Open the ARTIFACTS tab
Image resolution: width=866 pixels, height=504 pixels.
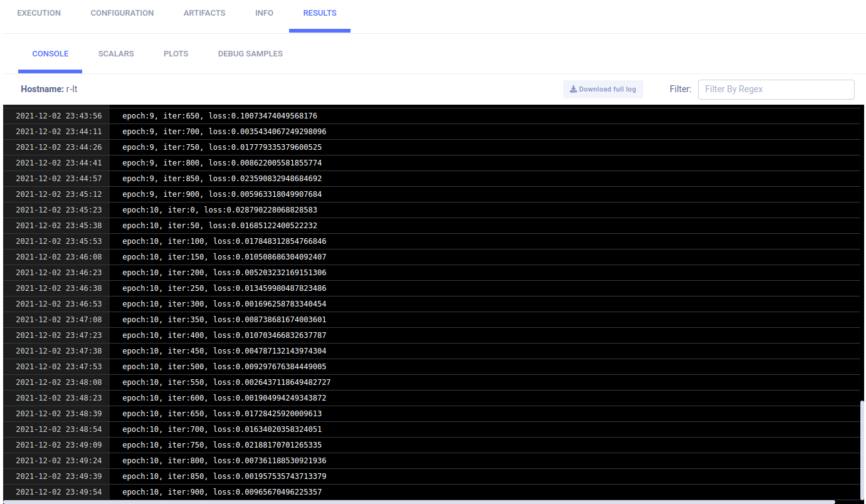[204, 13]
